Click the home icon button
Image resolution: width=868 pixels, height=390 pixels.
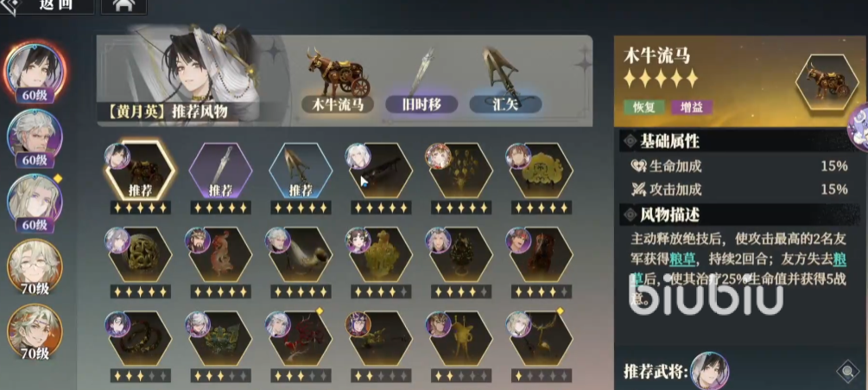click(x=124, y=6)
